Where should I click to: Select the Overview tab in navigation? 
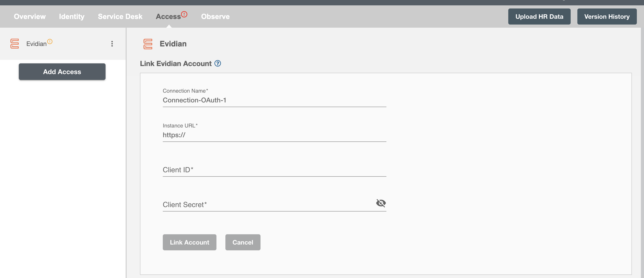point(30,17)
